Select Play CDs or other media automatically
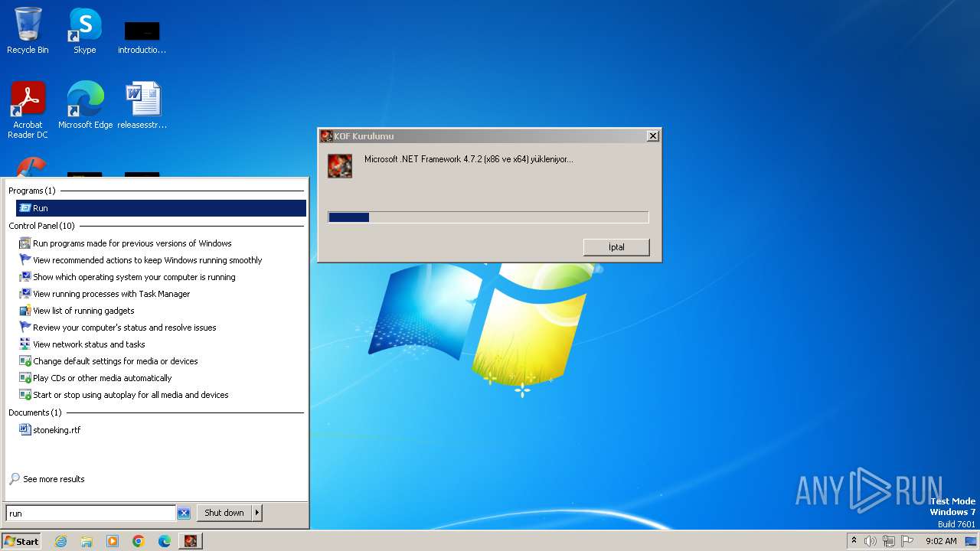This screenshot has height=551, width=980. tap(95, 378)
